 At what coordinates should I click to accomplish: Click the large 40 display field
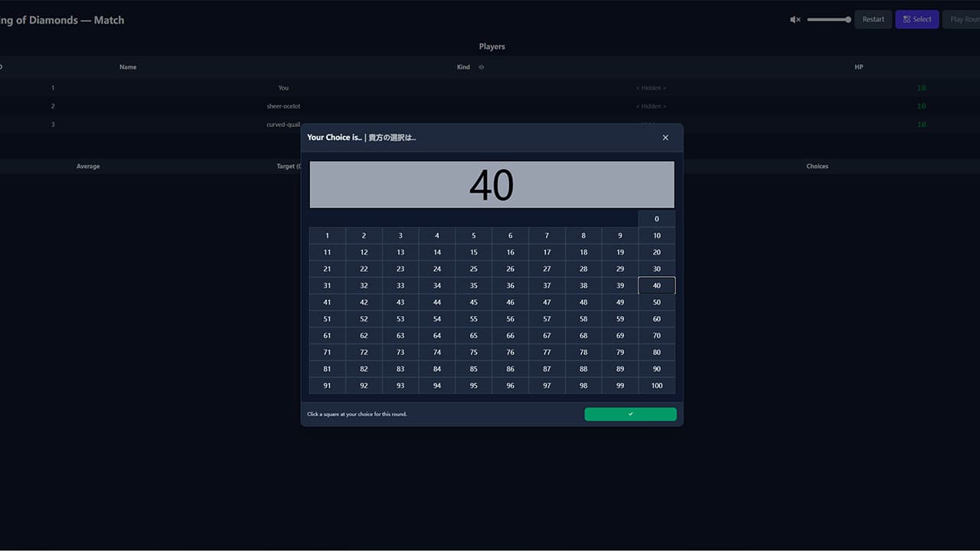click(x=492, y=184)
